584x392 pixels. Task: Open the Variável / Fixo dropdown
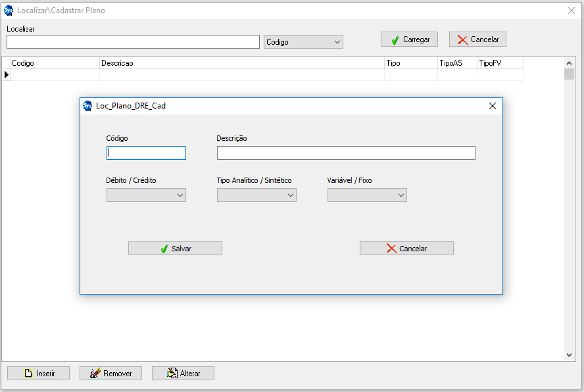tap(367, 195)
